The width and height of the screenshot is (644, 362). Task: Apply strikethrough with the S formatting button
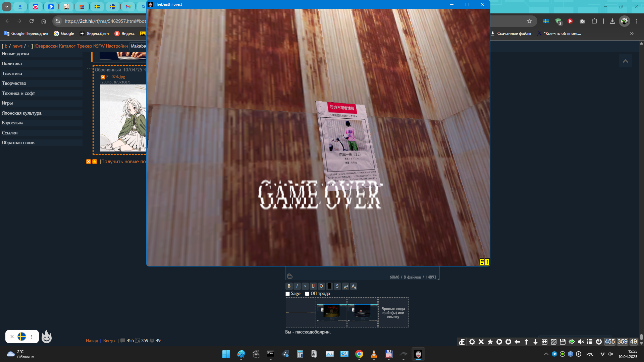(x=337, y=286)
